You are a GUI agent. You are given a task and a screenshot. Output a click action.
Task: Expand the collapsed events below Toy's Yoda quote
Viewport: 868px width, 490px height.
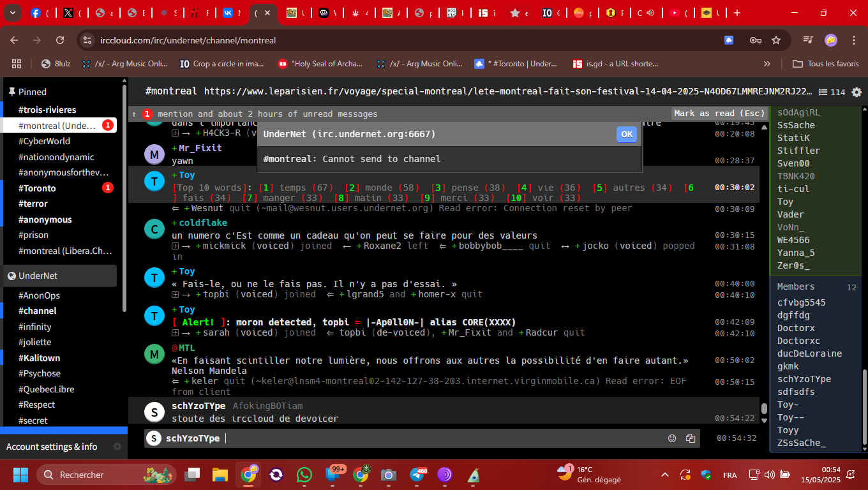coord(176,295)
